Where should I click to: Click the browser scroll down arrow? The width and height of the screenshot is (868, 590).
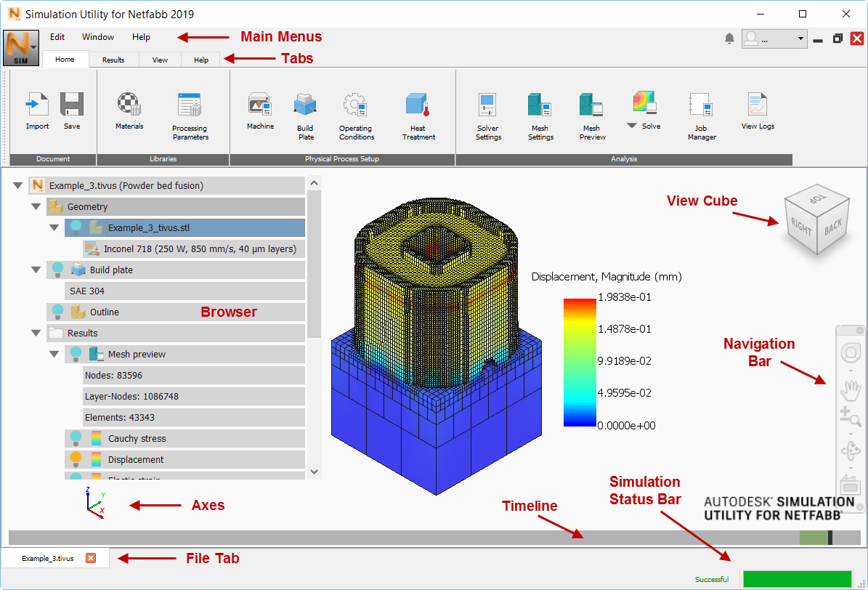pyautogui.click(x=314, y=472)
